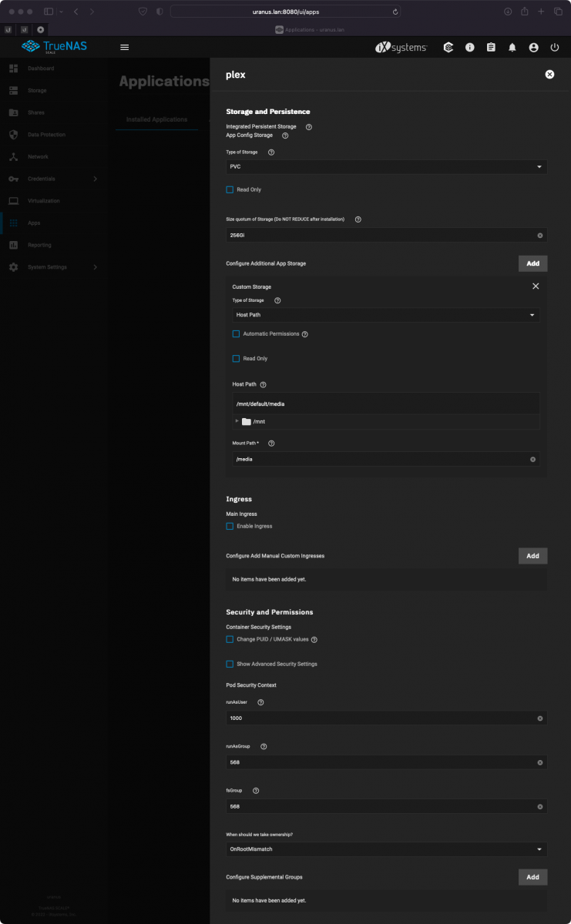Check Show Advanced Security Settings
The image size is (571, 924).
(x=230, y=664)
